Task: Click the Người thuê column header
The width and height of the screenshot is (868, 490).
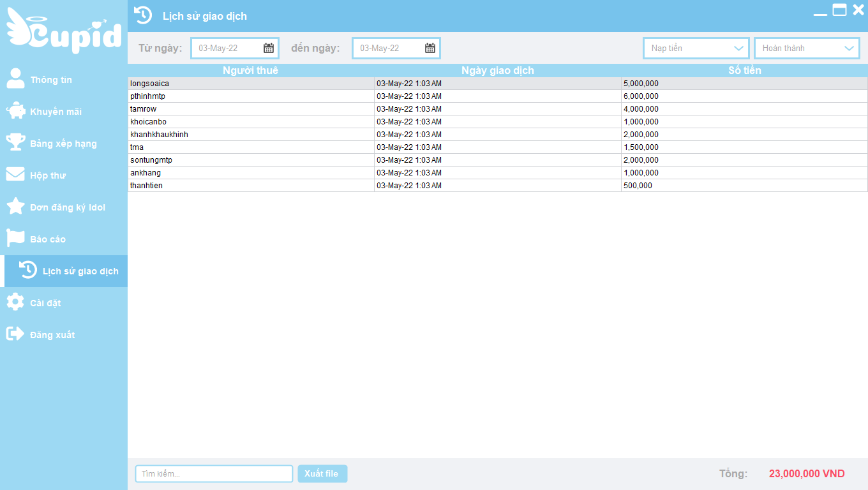Action: click(x=250, y=70)
